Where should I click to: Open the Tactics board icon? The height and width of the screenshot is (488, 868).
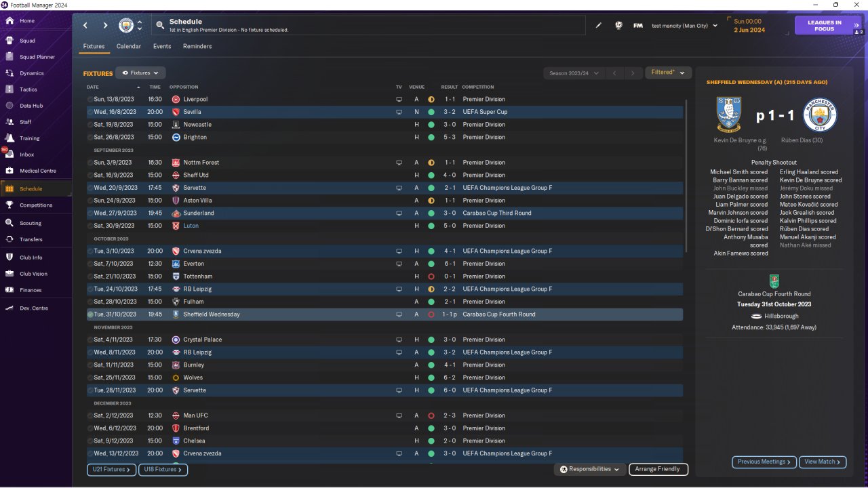(9, 89)
